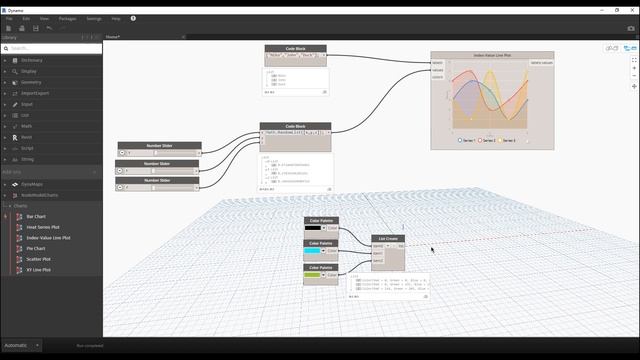The image size is (640, 360).
Task: Click the New file toolbar icon
Action: click(8, 28)
